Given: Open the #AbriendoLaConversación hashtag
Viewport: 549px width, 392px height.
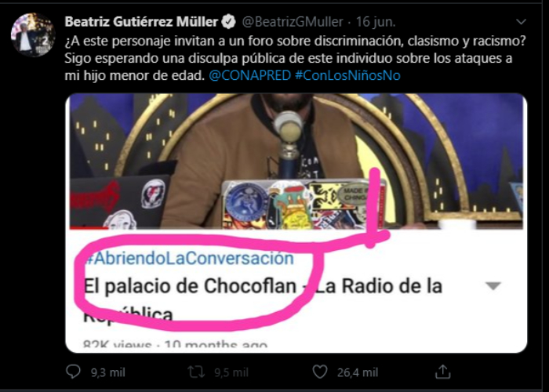Looking at the screenshot, I should click(x=189, y=259).
